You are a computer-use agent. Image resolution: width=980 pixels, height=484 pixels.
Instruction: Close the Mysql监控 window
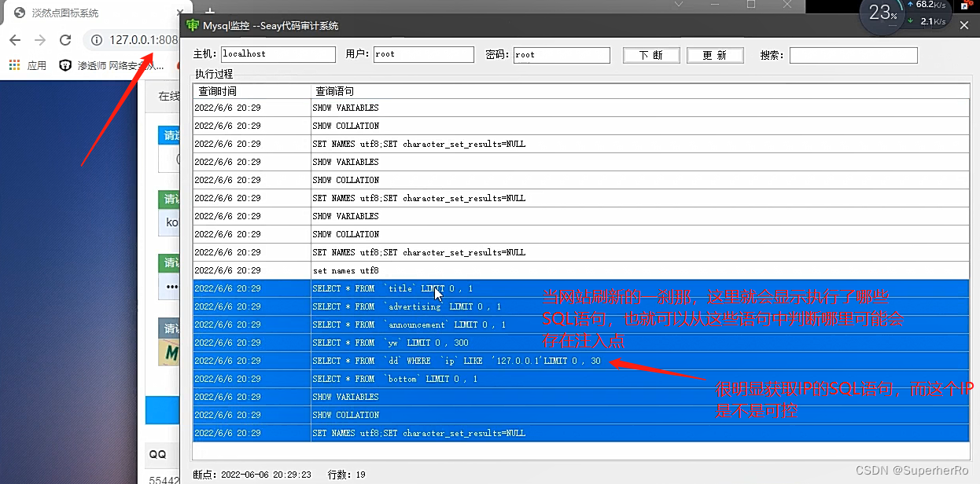click(964, 26)
